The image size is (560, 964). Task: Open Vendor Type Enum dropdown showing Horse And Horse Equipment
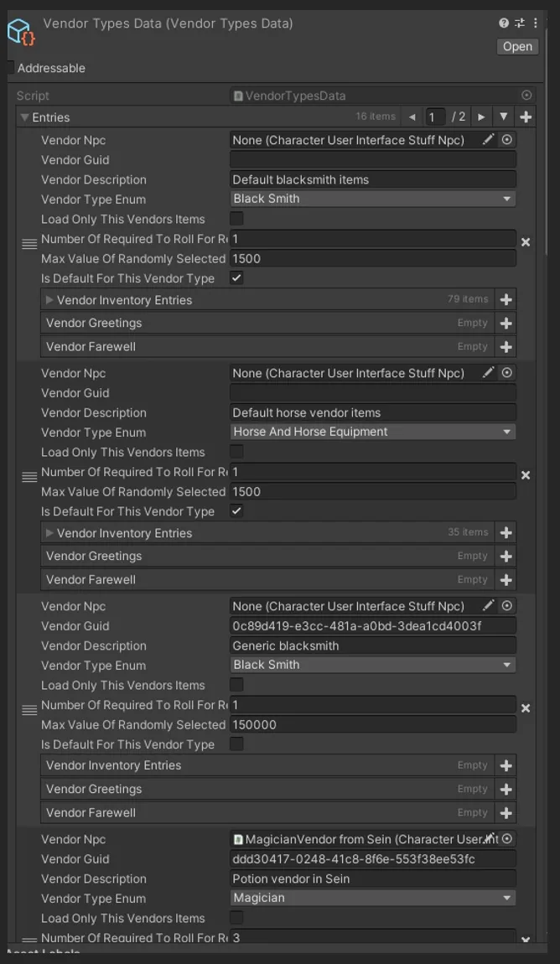(373, 432)
